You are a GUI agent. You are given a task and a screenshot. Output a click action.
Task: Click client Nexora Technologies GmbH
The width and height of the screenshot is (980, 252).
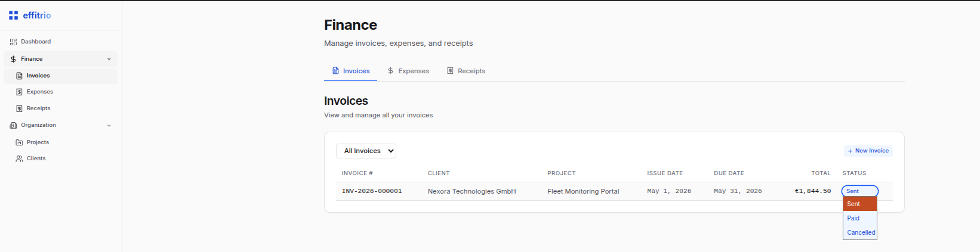471,191
